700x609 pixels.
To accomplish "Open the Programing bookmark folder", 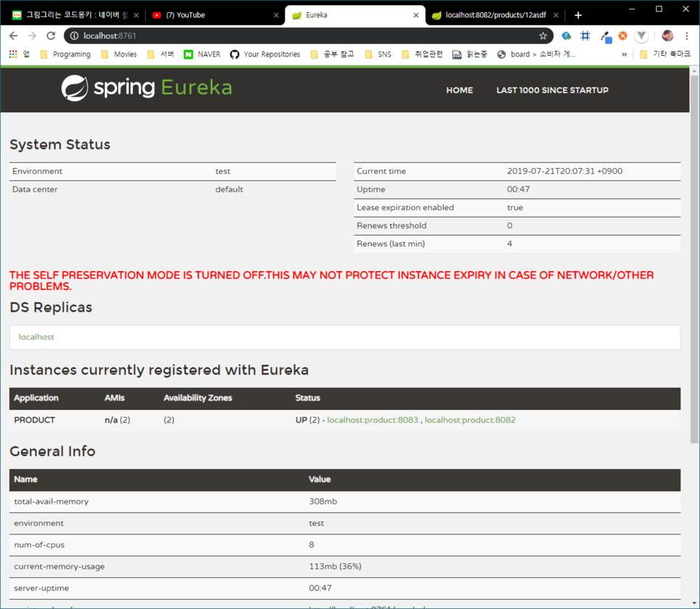I will [x=65, y=54].
